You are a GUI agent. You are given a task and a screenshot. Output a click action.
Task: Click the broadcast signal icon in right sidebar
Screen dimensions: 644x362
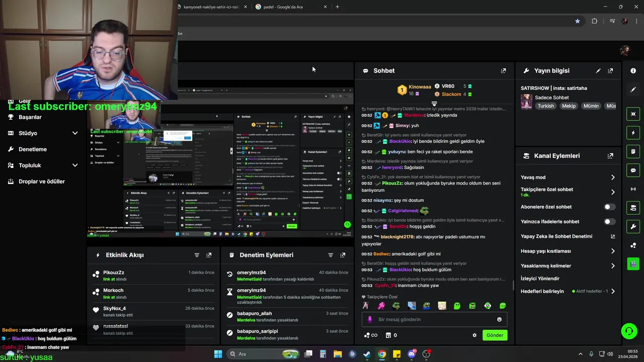(x=633, y=189)
